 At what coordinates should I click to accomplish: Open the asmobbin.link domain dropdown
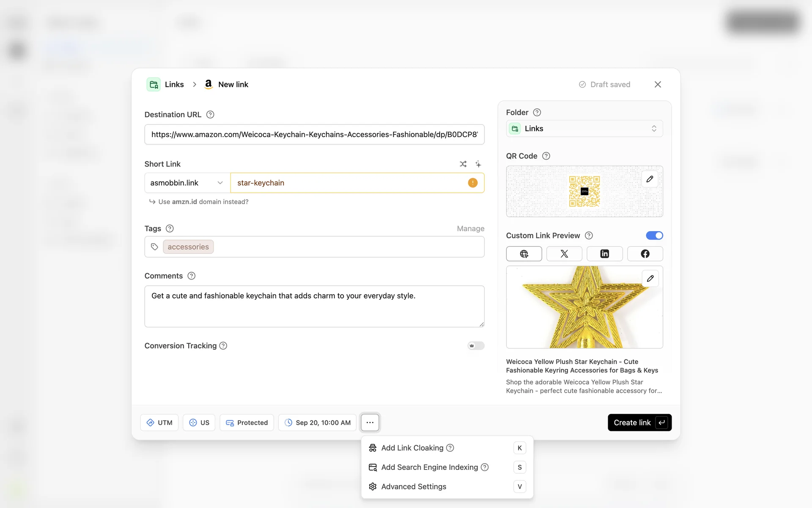click(187, 183)
